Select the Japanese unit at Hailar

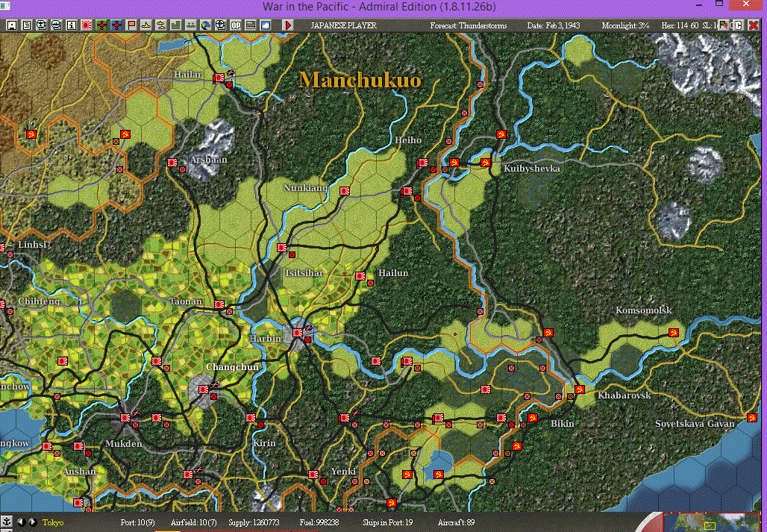(218, 78)
